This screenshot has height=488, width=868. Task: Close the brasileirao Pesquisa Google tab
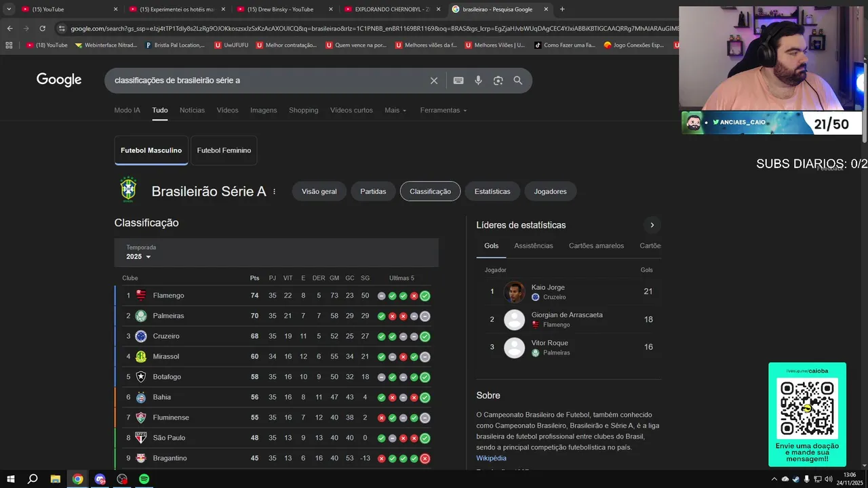click(x=546, y=9)
